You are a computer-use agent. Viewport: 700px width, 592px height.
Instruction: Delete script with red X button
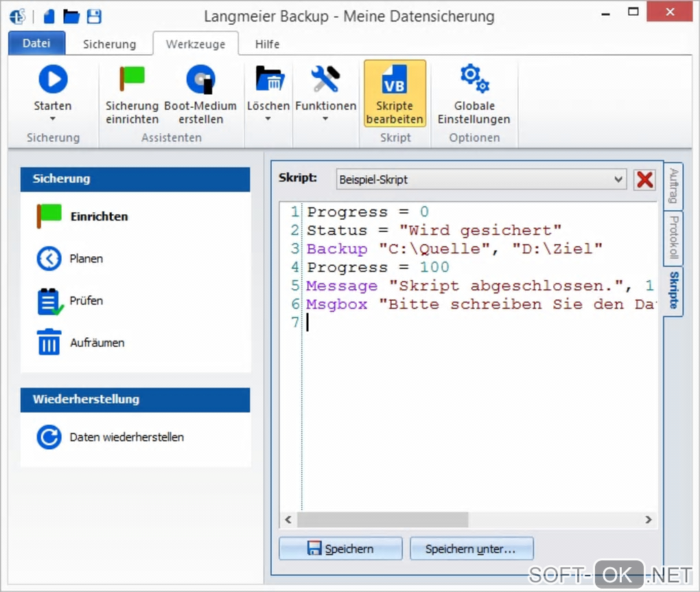tap(644, 179)
